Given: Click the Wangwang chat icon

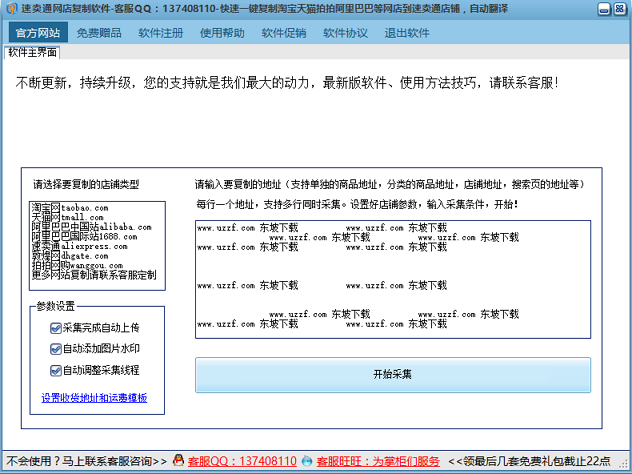Looking at the screenshot, I should click(x=307, y=461).
